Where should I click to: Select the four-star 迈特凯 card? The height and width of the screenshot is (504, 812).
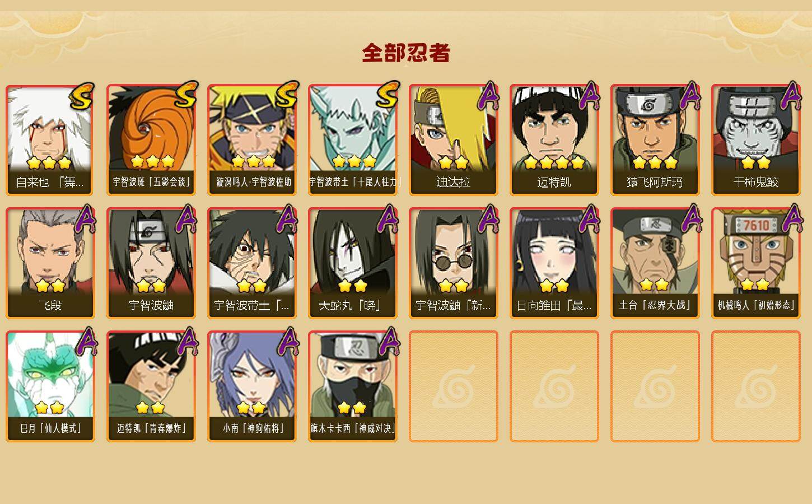(x=554, y=140)
